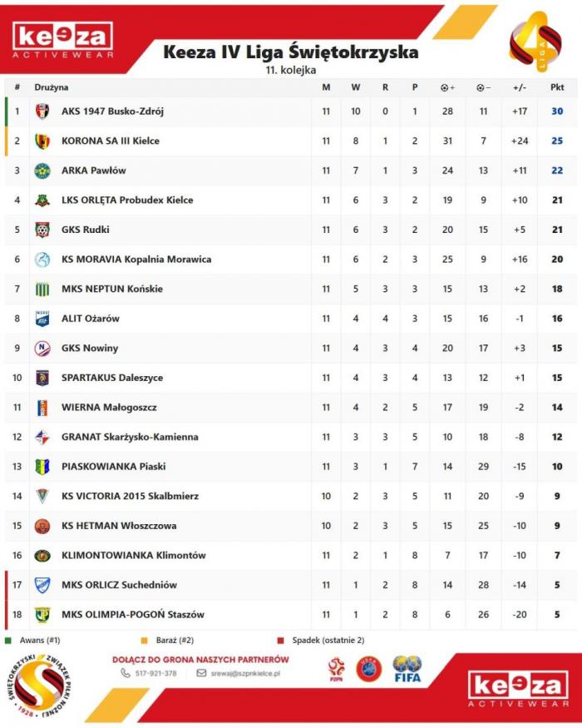Click the AKS 1947 Busko-Zdrój team crest
582x728 pixels.
42,111
